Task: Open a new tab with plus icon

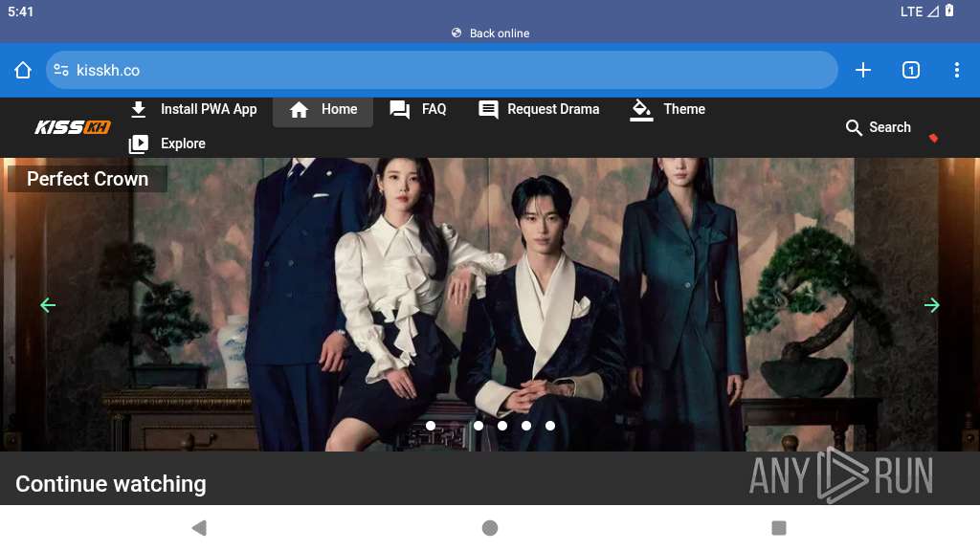Action: point(863,70)
